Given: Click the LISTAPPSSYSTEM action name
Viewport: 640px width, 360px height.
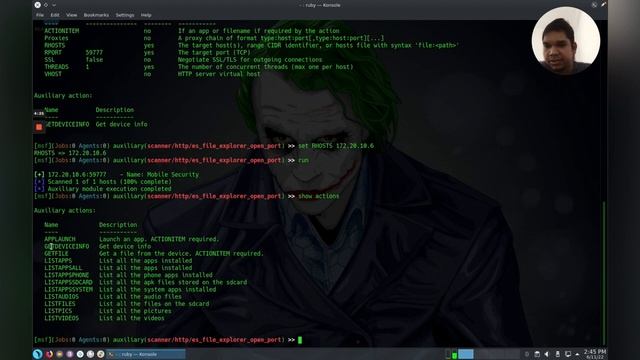Looking at the screenshot, I should (68, 289).
